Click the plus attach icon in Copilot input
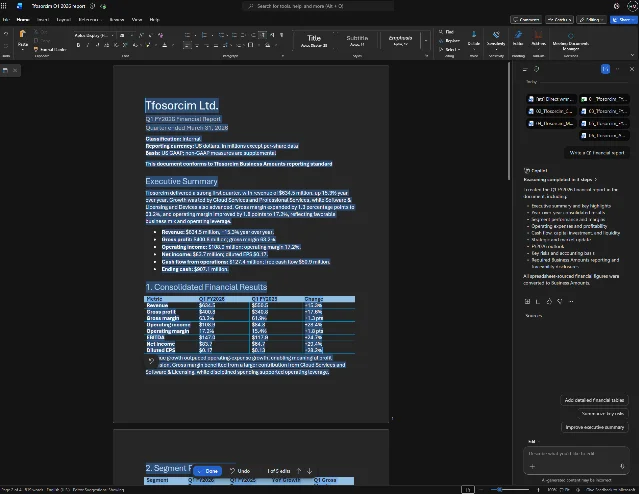Image resolution: width=639 pixels, height=494 pixels. [x=532, y=466]
